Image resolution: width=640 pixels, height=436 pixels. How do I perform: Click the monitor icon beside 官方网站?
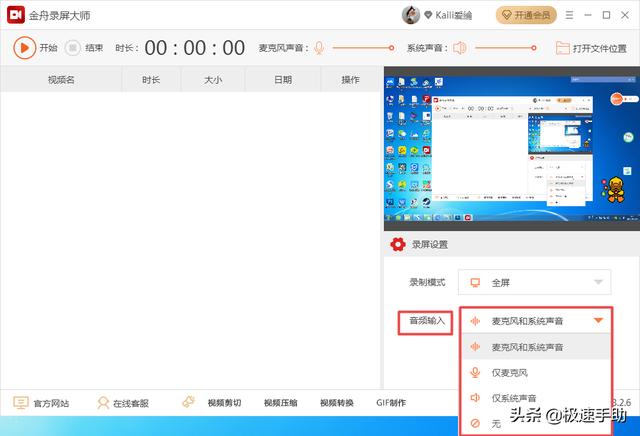click(20, 403)
